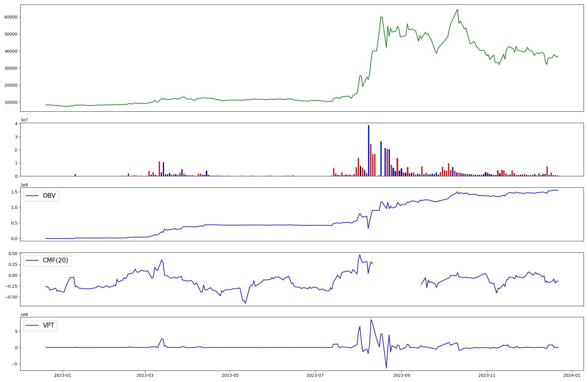
Task: Click the 2023-05 x-axis date label
Action: pyautogui.click(x=230, y=375)
